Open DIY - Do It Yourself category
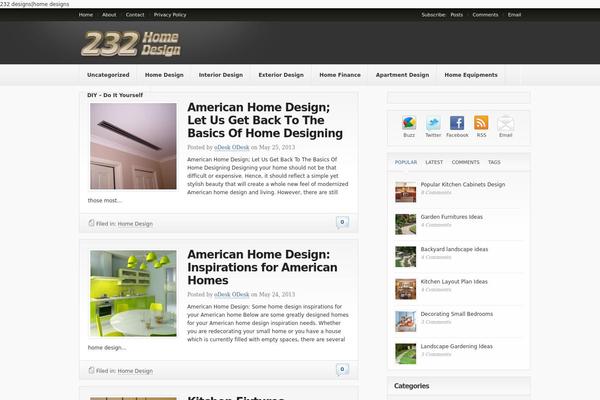Image resolution: width=600 pixels, height=400 pixels. [115, 95]
